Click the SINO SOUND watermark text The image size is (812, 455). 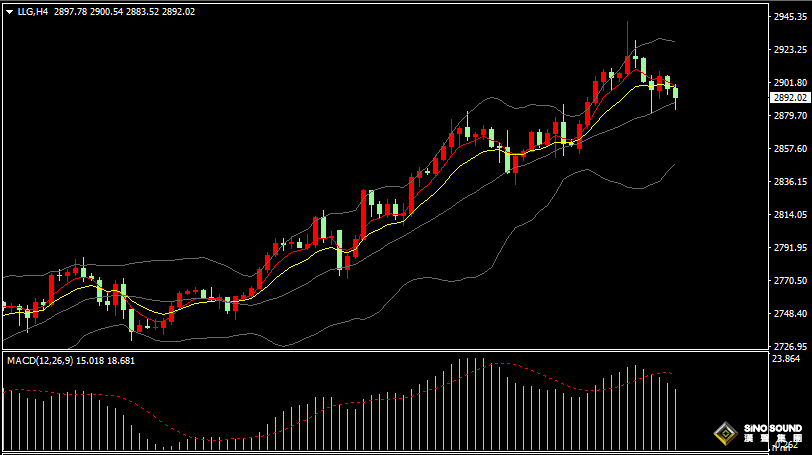click(x=773, y=428)
